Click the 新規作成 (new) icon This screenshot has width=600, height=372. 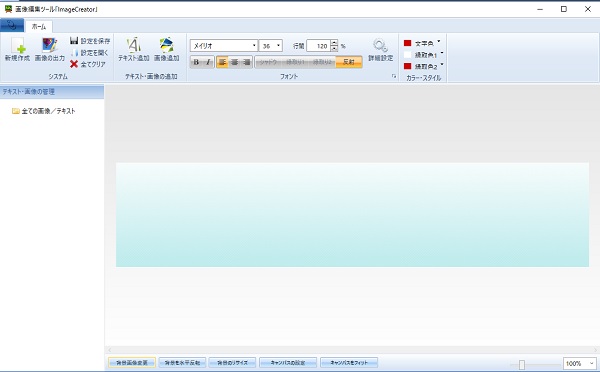(x=17, y=49)
